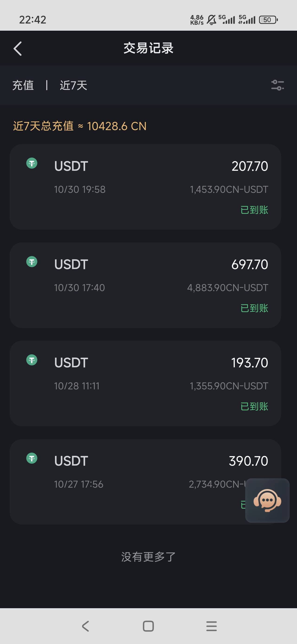Tap USDT coin icon for 697.70 deposit
The image size is (297, 644).
coord(32,262)
